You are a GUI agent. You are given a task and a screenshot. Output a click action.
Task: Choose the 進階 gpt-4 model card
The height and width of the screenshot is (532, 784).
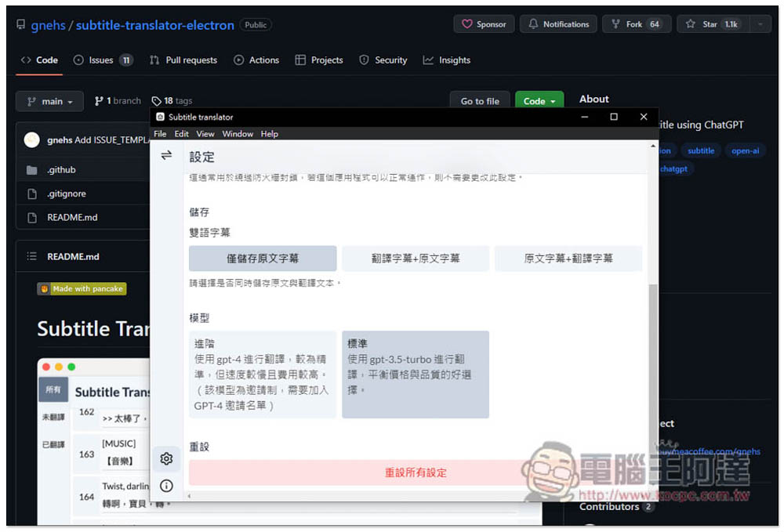(x=263, y=375)
